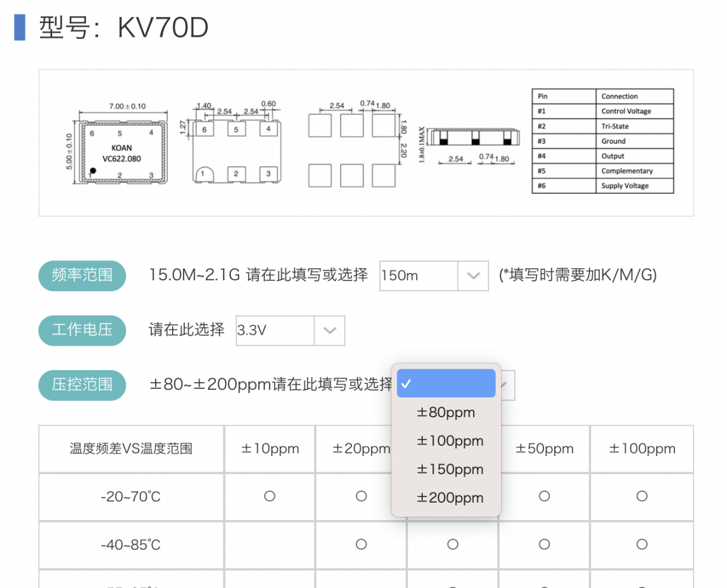Expand the frequency range chevron dropdown
Viewport: 727px width, 588px height.
pos(473,276)
